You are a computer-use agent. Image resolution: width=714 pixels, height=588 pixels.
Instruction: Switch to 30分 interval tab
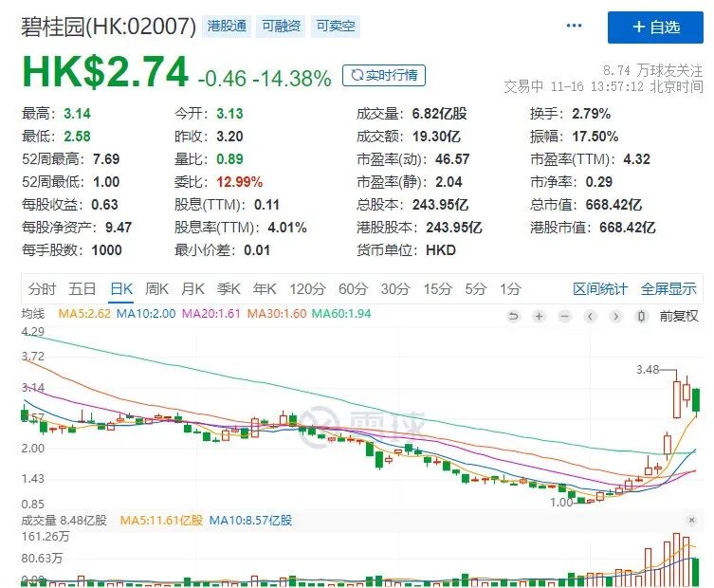(395, 288)
